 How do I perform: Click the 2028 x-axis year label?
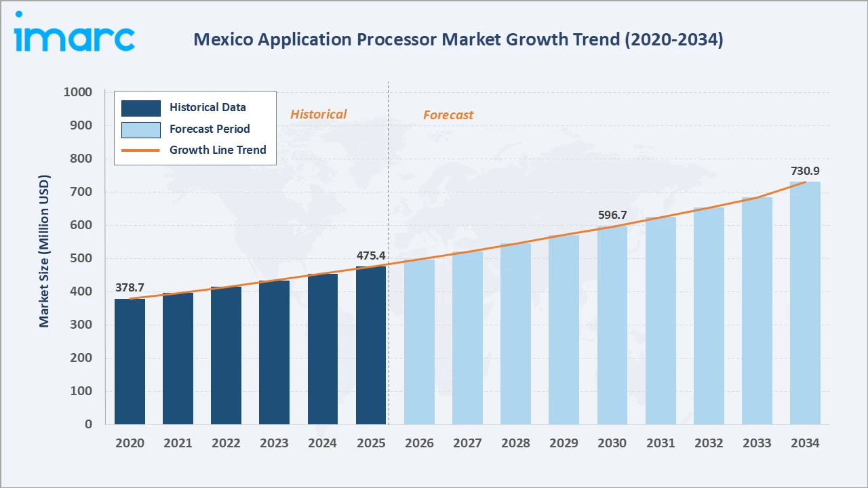pyautogui.click(x=516, y=443)
